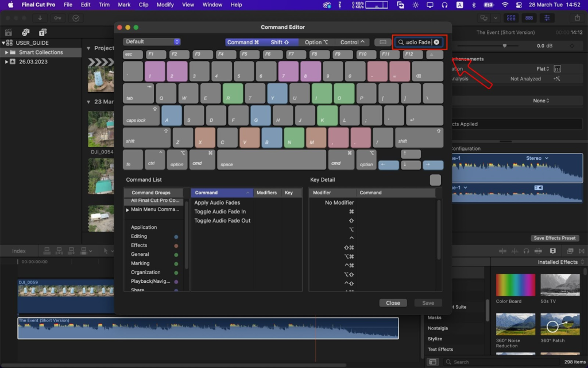Expand the 26.03.2023 event

point(6,62)
